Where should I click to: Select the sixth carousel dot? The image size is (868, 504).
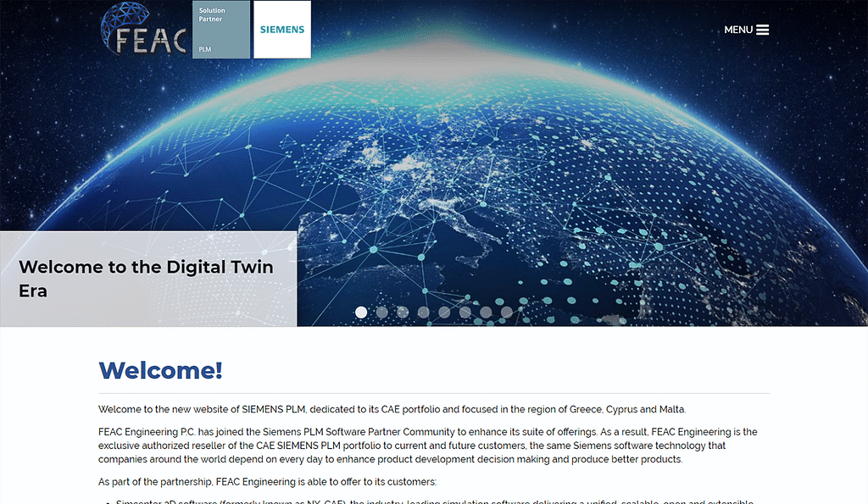[465, 312]
